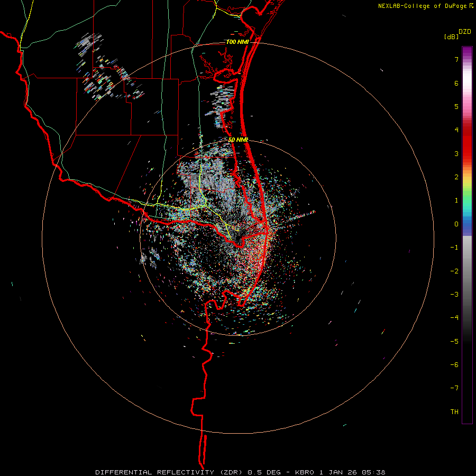
Task: Click the 2 value on color scale
Action: click(x=456, y=177)
